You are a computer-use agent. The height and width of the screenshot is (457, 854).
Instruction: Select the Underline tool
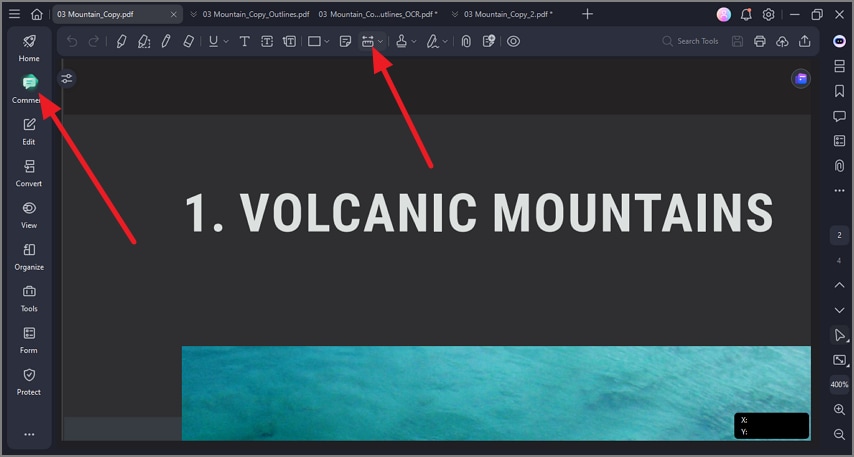[x=214, y=41]
